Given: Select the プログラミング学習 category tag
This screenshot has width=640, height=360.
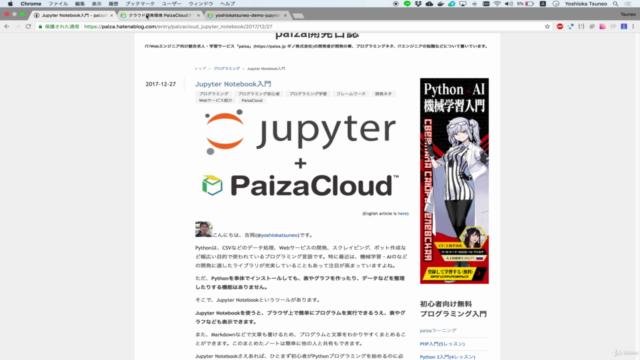Looking at the screenshot, I should tap(308, 94).
